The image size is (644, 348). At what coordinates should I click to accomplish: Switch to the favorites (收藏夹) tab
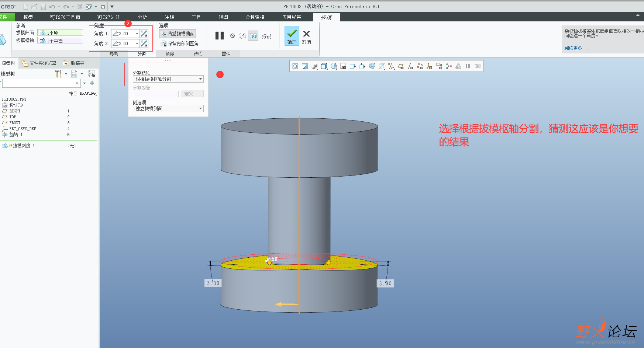coord(74,63)
